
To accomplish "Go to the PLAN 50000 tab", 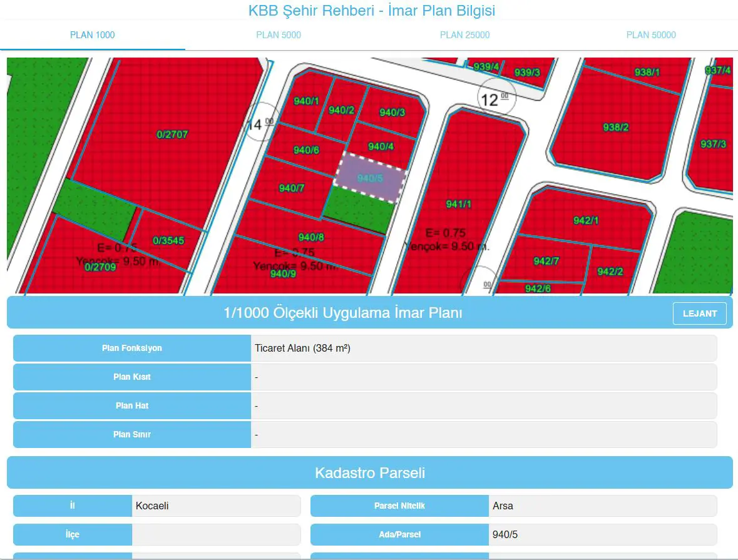I will coord(651,35).
